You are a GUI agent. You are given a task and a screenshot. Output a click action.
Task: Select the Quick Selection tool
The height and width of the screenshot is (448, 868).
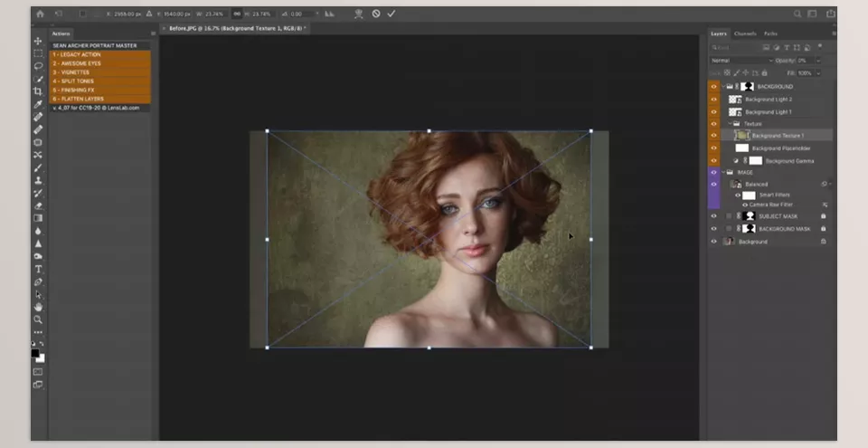(x=38, y=79)
